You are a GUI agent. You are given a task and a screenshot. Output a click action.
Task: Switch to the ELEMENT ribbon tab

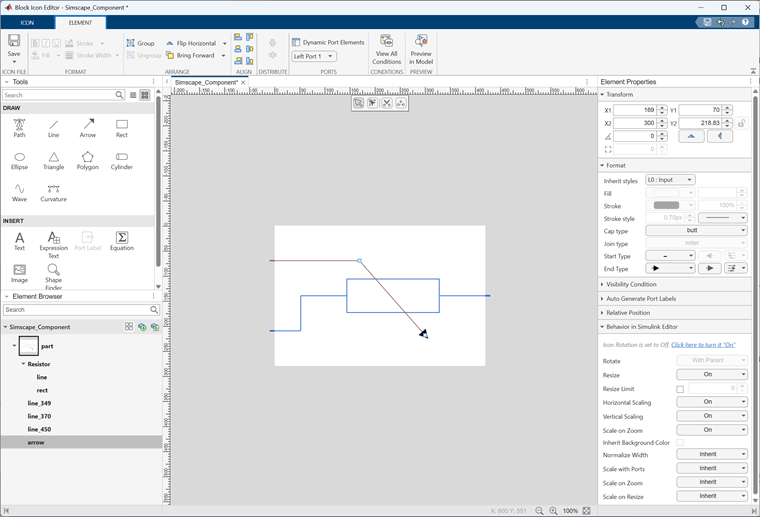[80, 23]
